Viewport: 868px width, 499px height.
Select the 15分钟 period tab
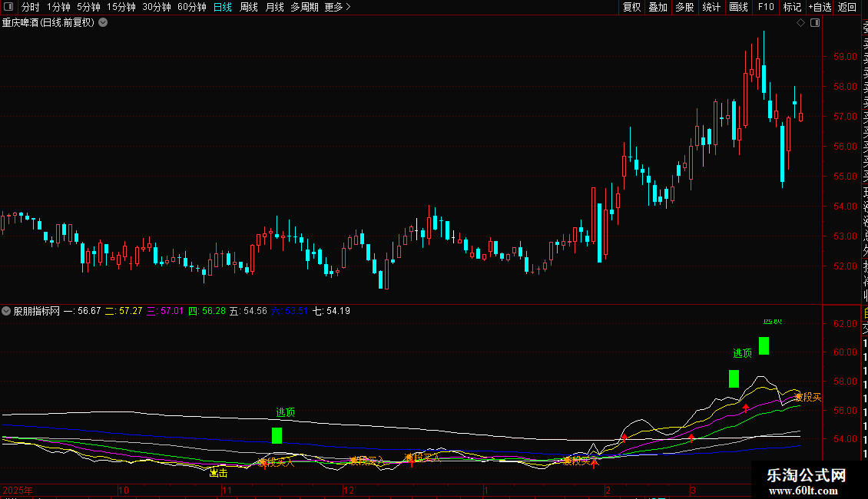tap(121, 8)
